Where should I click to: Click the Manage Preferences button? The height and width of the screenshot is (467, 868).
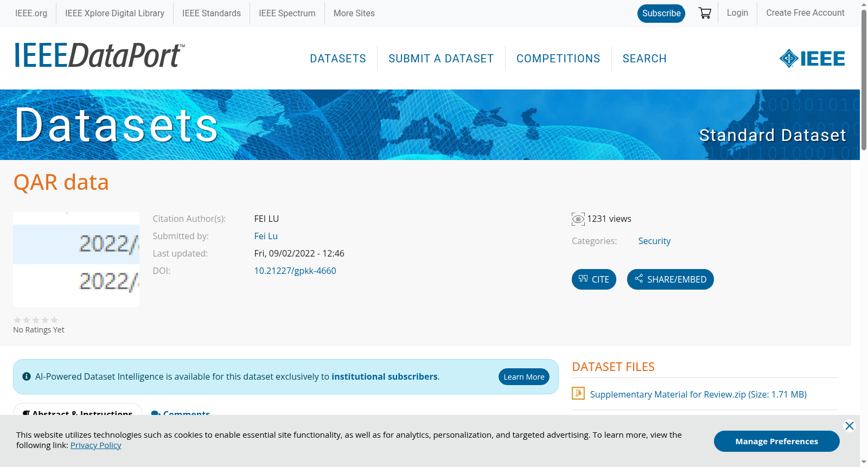point(777,441)
